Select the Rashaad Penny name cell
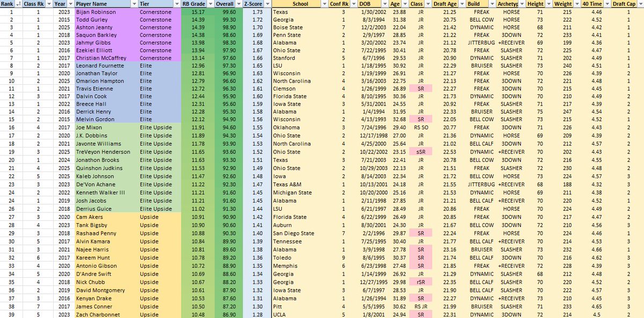This screenshot has width=644, height=318. 106,233
